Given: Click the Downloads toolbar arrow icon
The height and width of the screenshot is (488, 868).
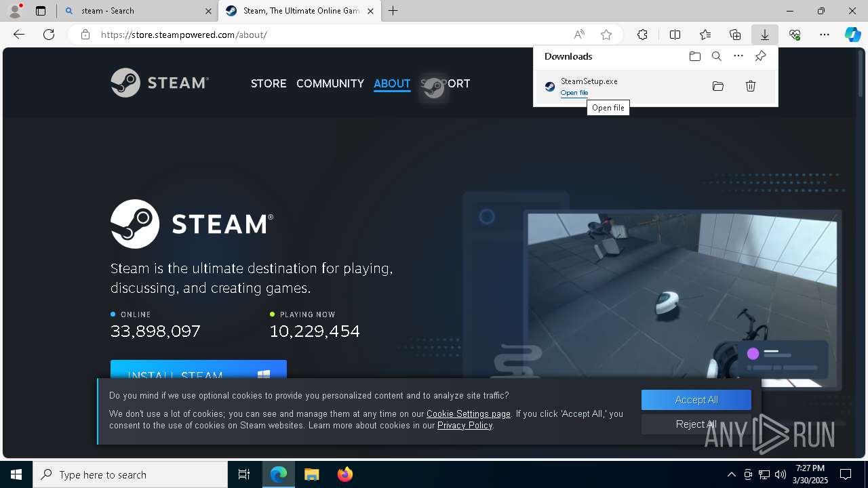Looking at the screenshot, I should point(764,35).
